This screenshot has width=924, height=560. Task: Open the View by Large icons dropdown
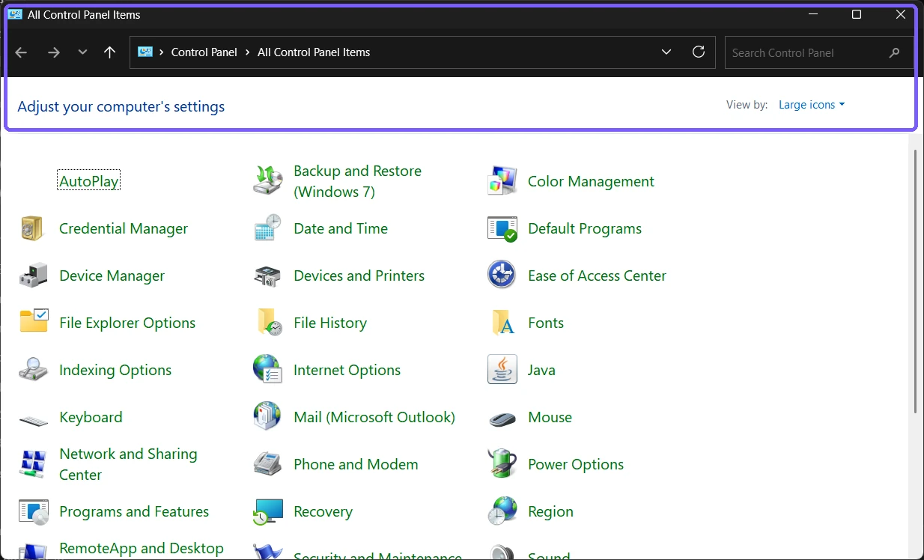812,105
